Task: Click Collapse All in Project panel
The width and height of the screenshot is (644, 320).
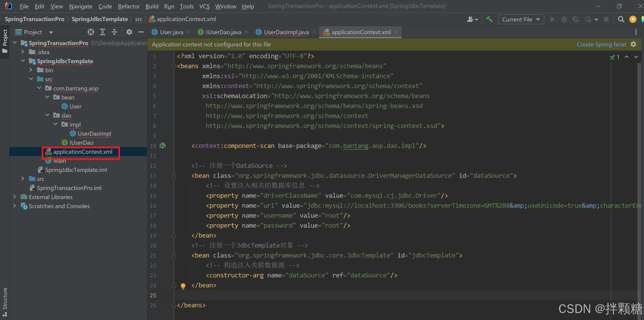Action: (x=114, y=32)
